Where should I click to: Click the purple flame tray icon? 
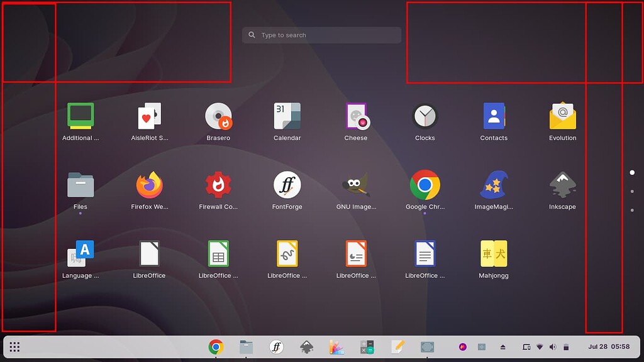463,347
